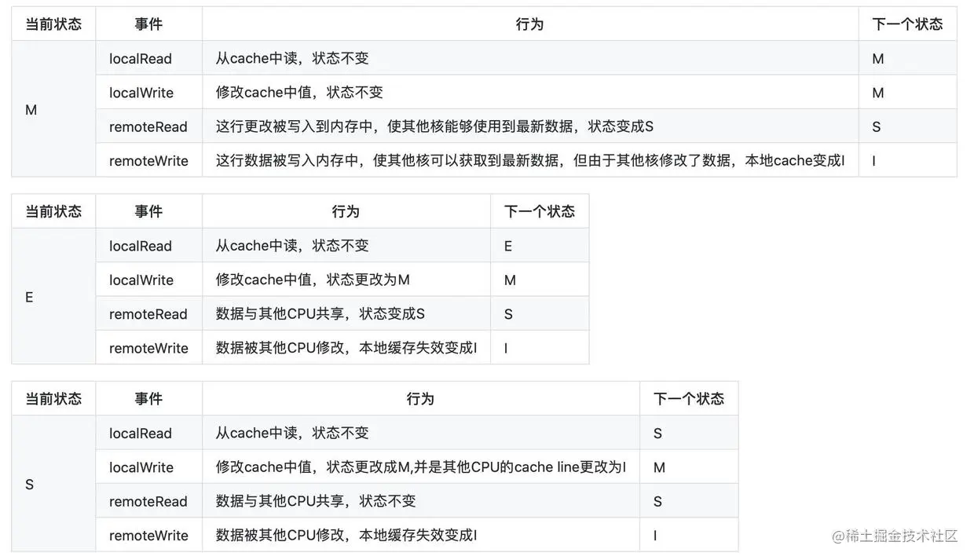Select next-state "E" in the middle table's localRead row
Viewport: 974px width, 560px height.
coord(508,246)
